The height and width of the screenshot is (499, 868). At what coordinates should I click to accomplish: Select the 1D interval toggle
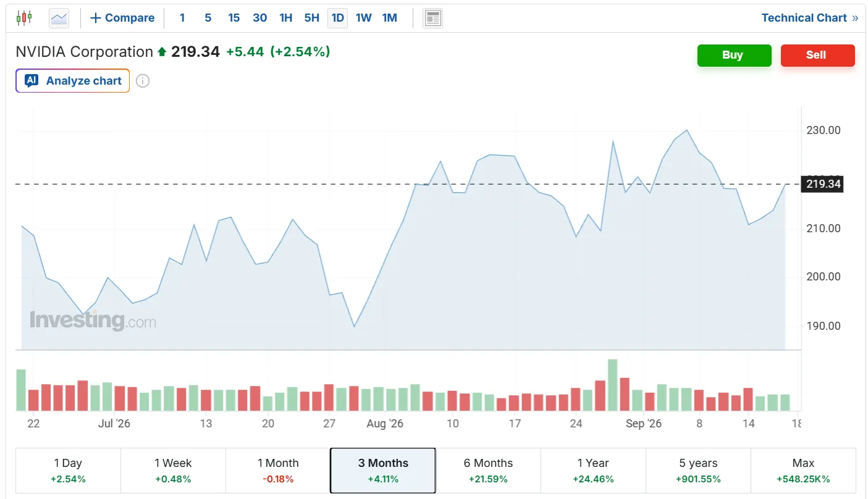pyautogui.click(x=337, y=18)
